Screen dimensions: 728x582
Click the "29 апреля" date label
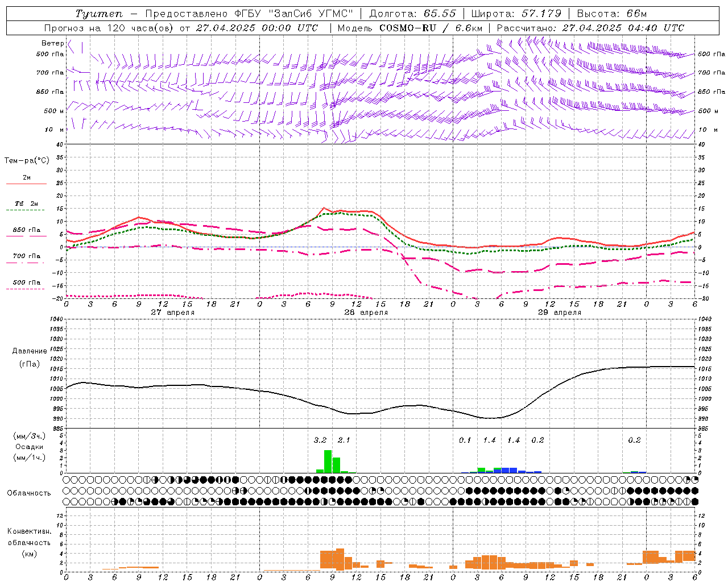[560, 313]
